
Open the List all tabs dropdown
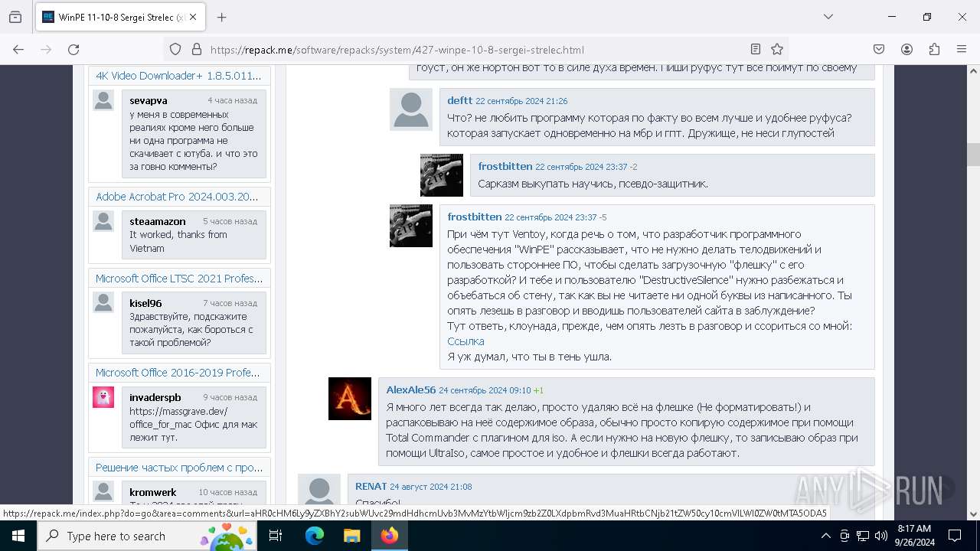828,17
